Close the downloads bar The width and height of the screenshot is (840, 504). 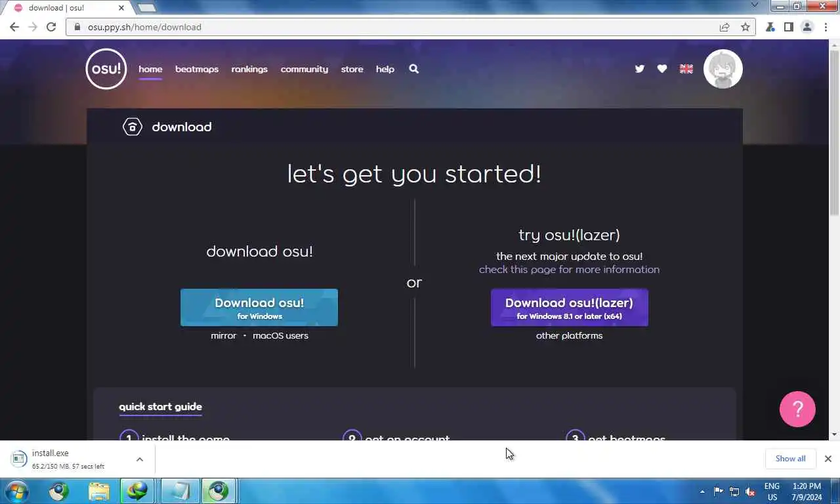point(828,459)
